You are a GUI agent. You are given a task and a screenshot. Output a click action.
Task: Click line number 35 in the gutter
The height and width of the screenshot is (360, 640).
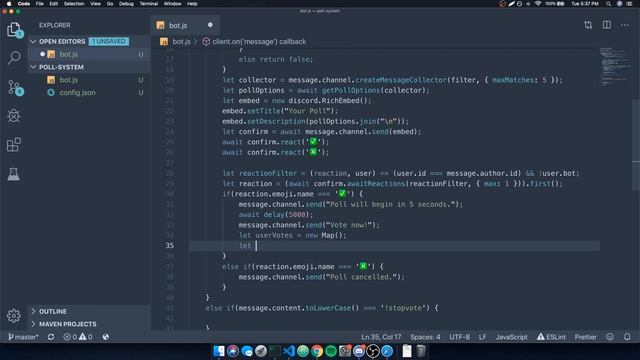tap(169, 245)
